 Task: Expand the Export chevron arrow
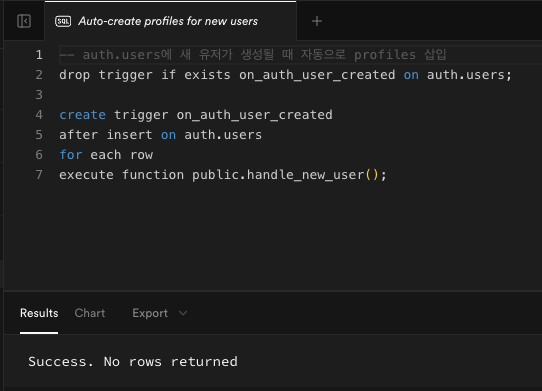pyautogui.click(x=183, y=313)
